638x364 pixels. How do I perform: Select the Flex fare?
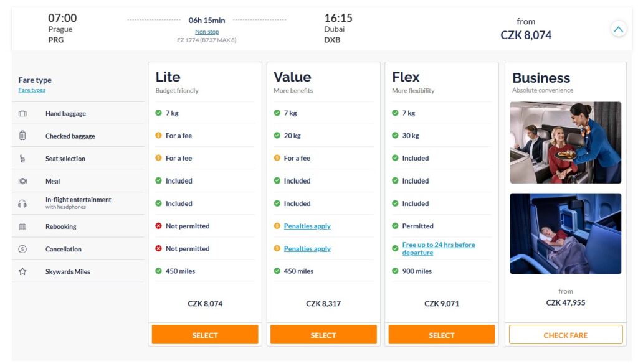pos(441,335)
